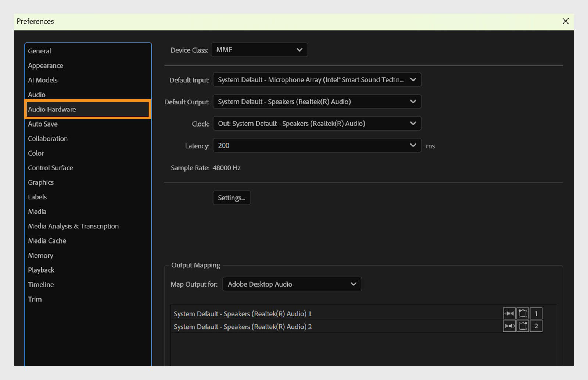Open Media Cache preferences

47,241
